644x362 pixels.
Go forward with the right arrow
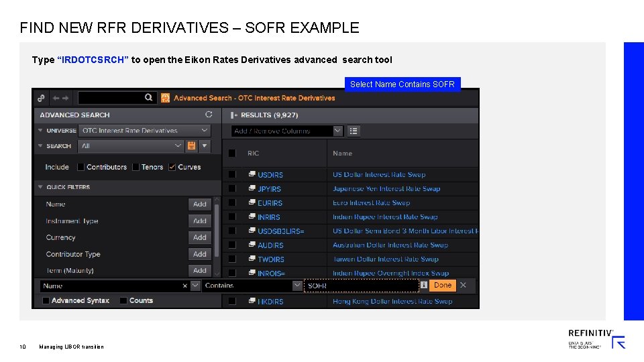click(65, 98)
